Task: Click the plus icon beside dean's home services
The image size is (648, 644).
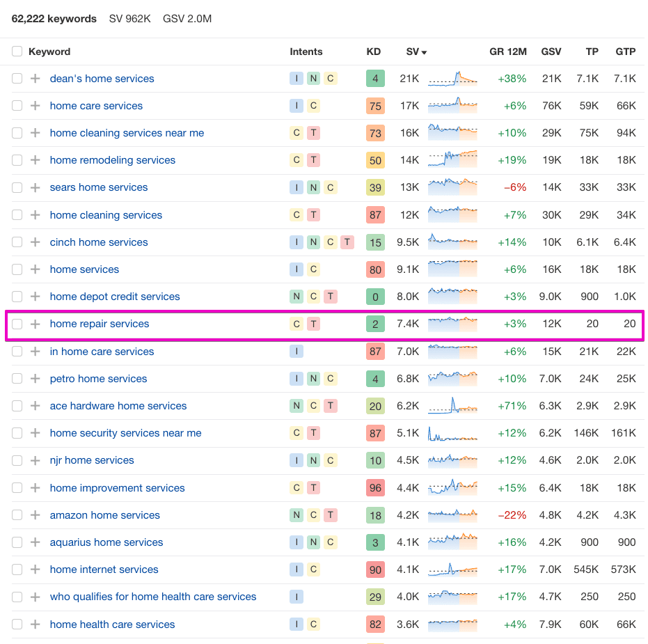Action: [35, 79]
